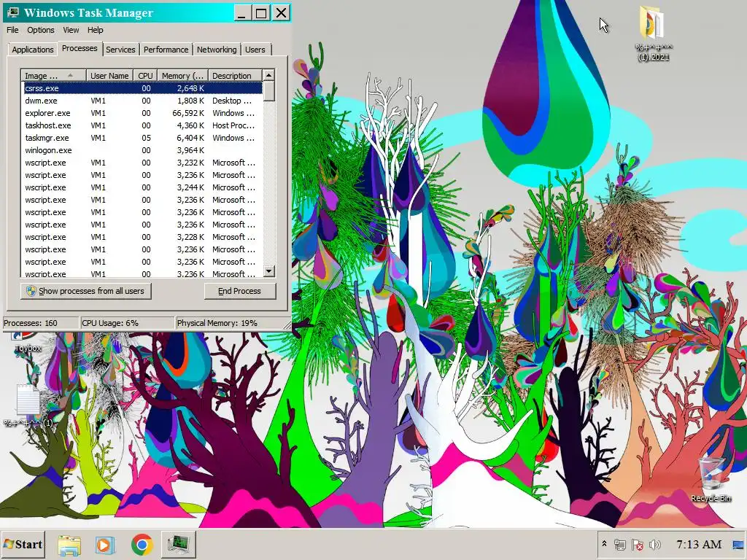Launch Windows Explorer from taskbar
747x560 pixels.
(x=69, y=545)
